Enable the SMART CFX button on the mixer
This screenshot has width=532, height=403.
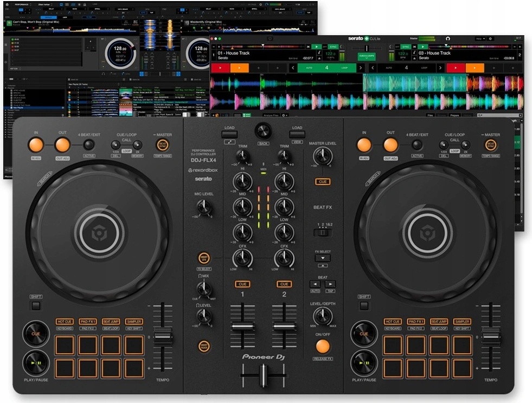[x=204, y=258]
